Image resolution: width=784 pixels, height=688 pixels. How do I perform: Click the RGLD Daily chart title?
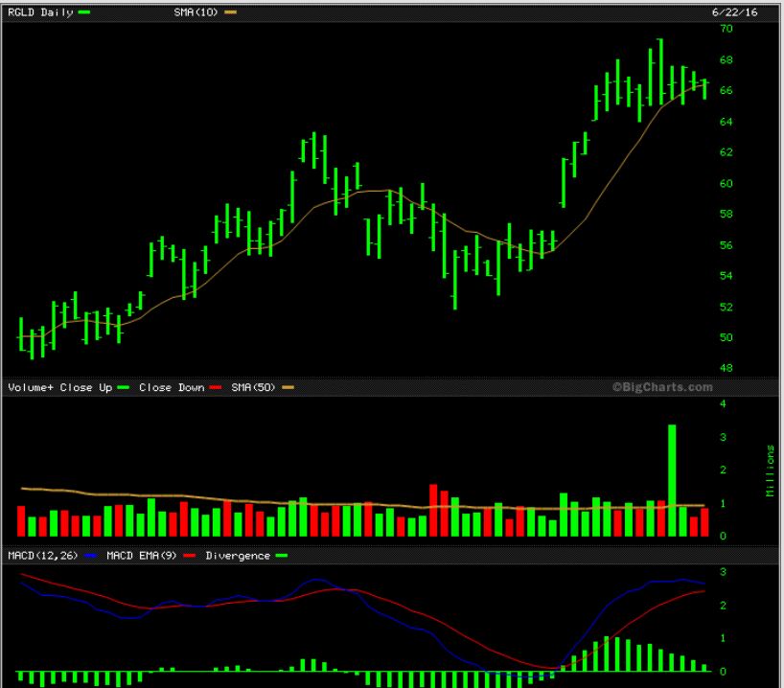tap(40, 12)
